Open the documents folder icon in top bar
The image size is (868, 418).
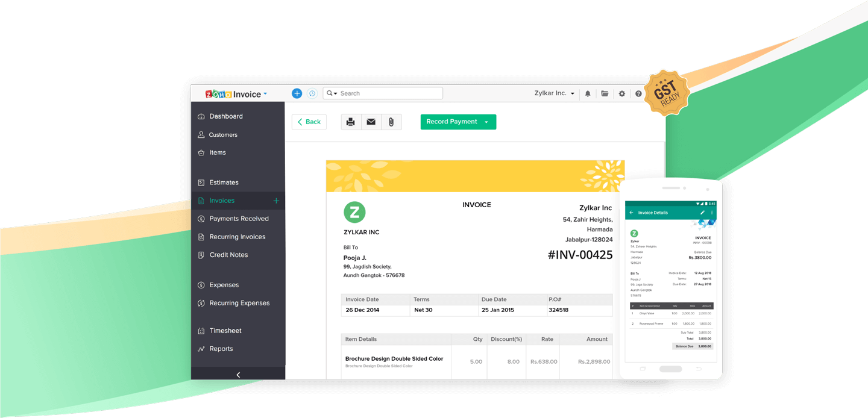605,94
